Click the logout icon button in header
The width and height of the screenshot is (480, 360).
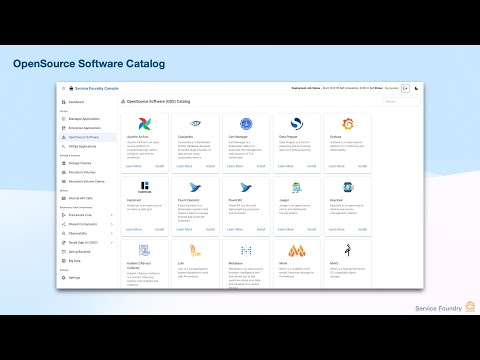coord(405,88)
